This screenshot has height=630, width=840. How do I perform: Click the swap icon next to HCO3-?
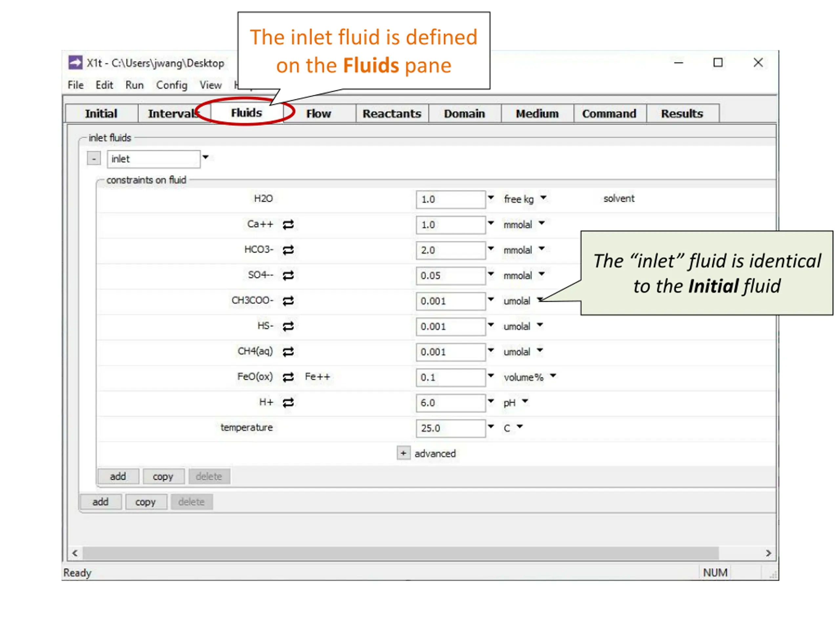[288, 250]
